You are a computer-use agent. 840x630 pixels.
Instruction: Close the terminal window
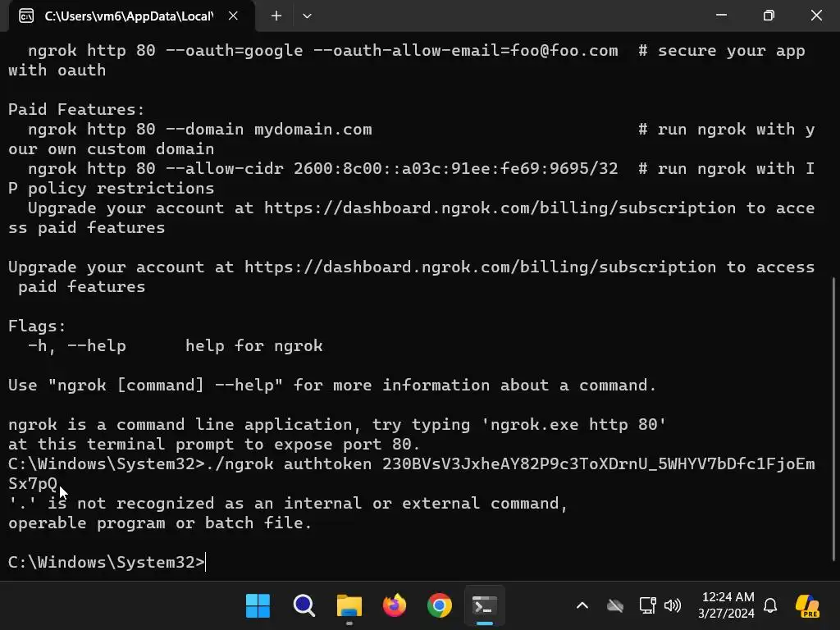pos(816,16)
